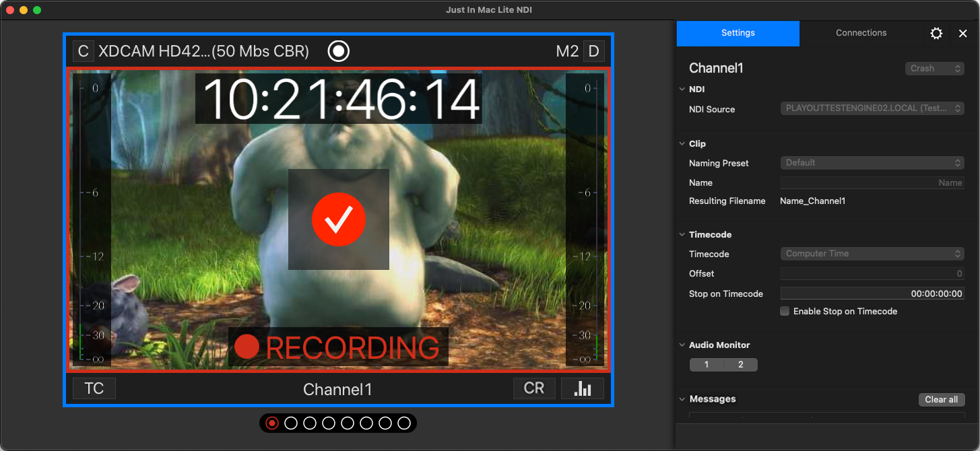
Task: Click the CR crash record button
Action: click(x=534, y=388)
